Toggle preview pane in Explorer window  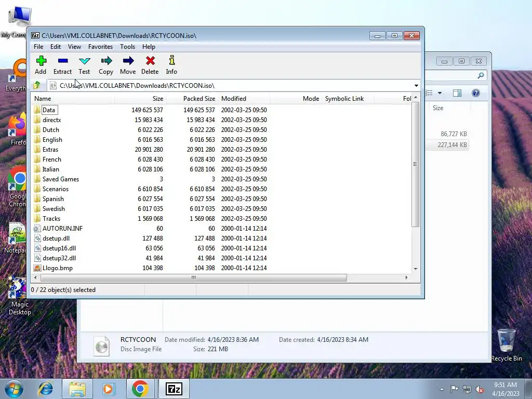[457, 93]
